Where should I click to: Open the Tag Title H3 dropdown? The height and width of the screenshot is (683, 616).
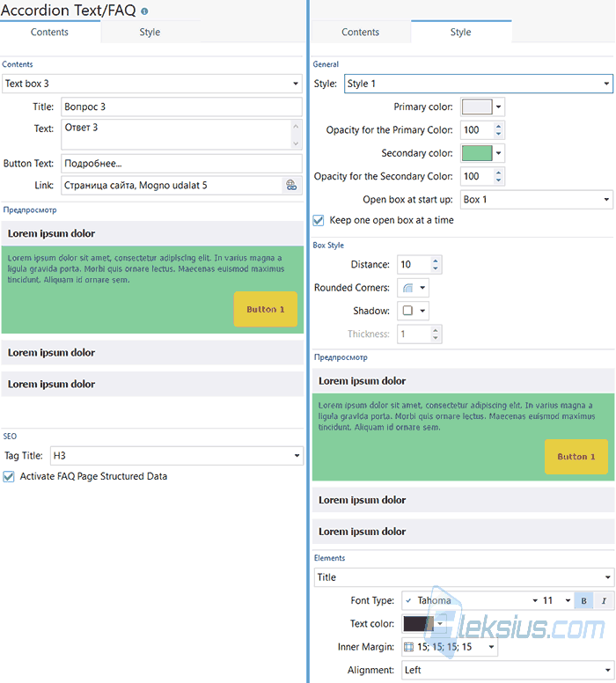pos(176,456)
